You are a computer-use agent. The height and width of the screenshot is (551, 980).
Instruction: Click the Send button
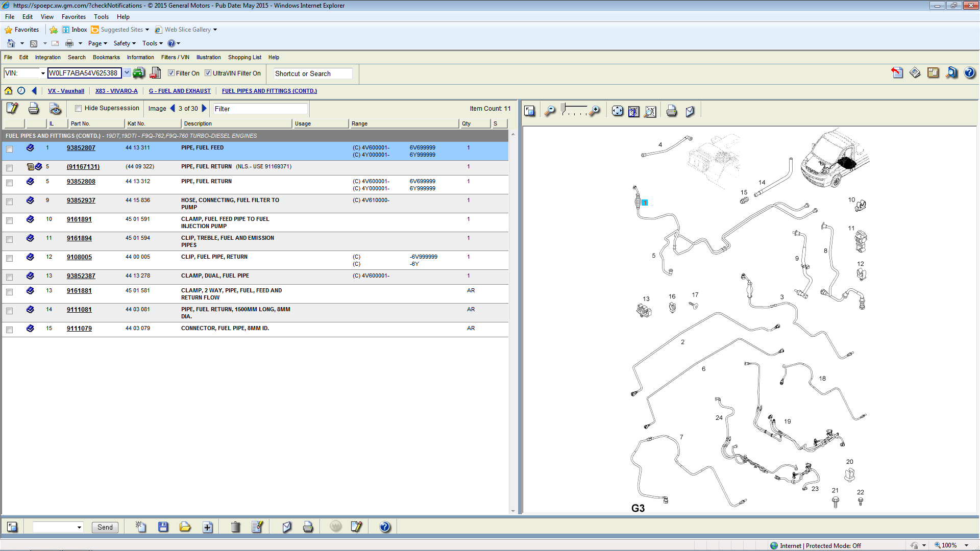tap(105, 528)
